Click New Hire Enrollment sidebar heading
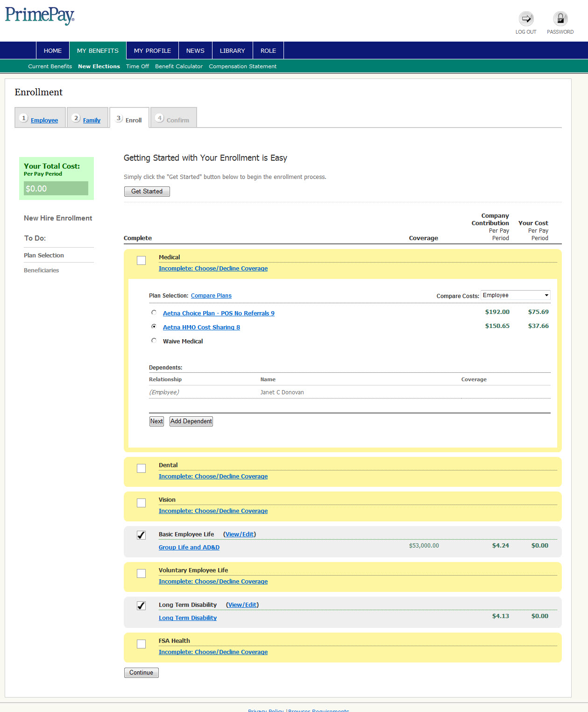The width and height of the screenshot is (588, 712). point(58,218)
